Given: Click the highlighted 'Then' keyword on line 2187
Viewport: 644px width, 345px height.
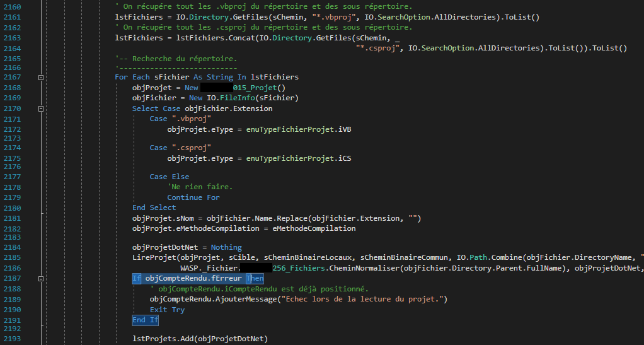Looking at the screenshot, I should pyautogui.click(x=255, y=279).
